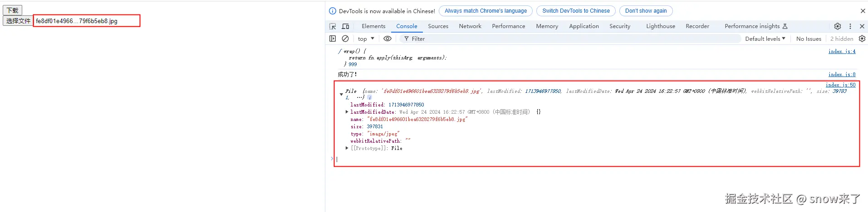
Task: Select the Console tab
Action: tap(407, 26)
